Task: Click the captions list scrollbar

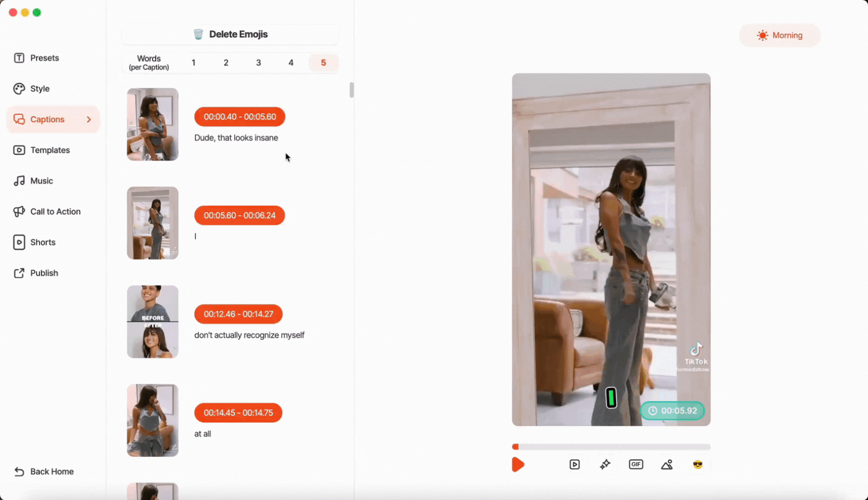Action: click(x=352, y=90)
